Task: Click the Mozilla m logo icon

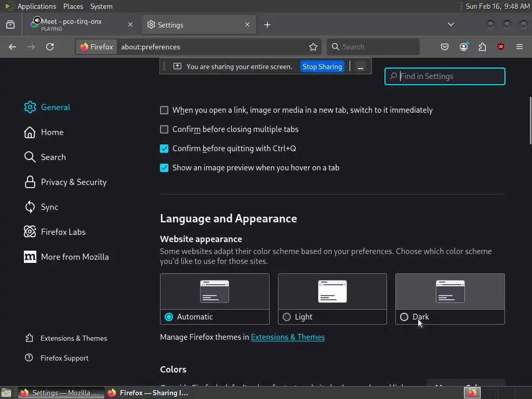Action: coord(30,257)
